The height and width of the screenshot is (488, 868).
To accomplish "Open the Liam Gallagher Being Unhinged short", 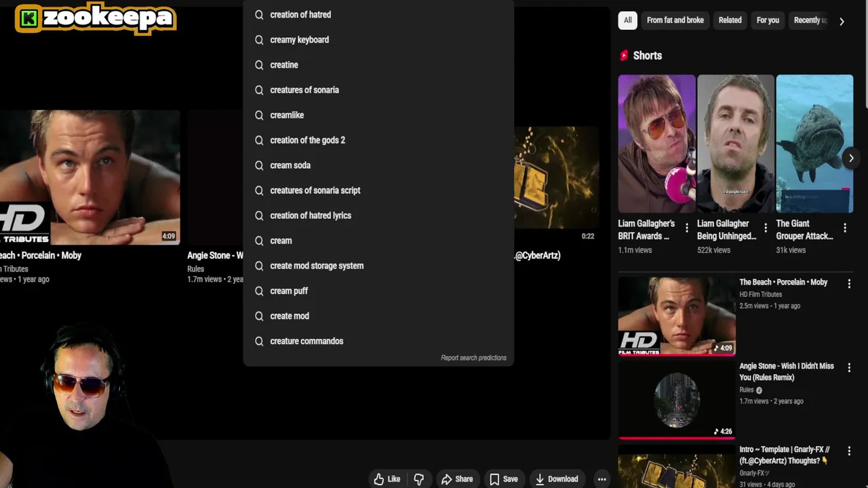I will [x=735, y=144].
